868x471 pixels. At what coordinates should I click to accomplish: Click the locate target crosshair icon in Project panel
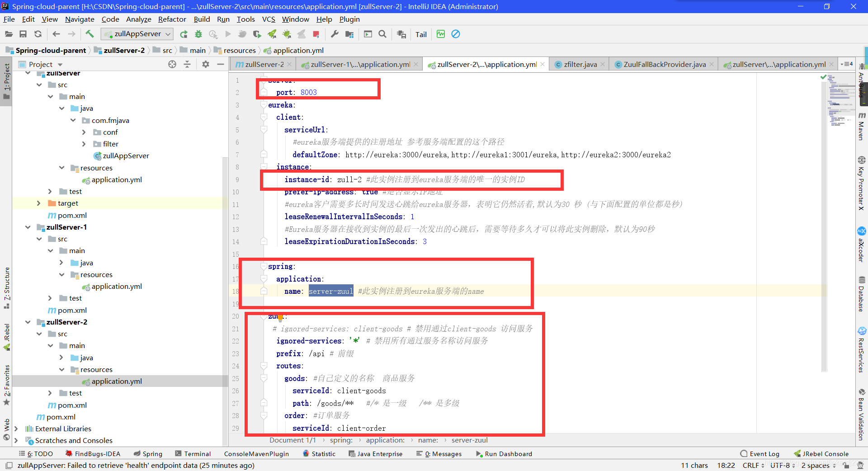172,64
